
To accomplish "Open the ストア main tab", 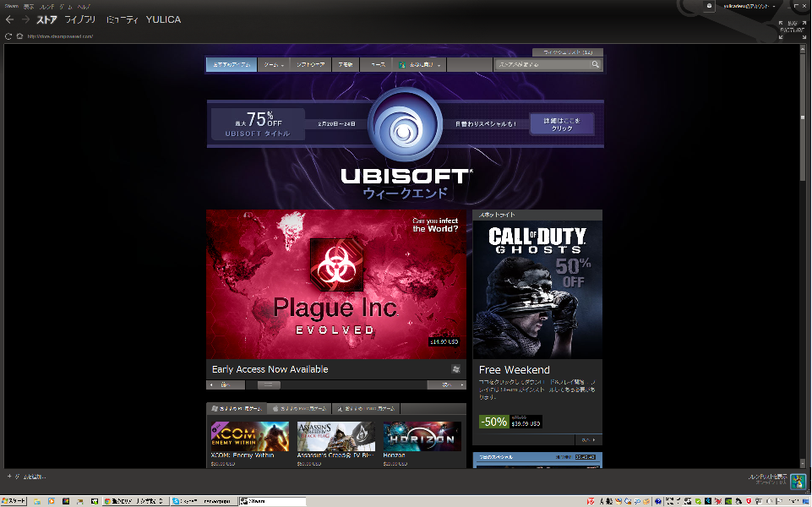I will click(46, 19).
